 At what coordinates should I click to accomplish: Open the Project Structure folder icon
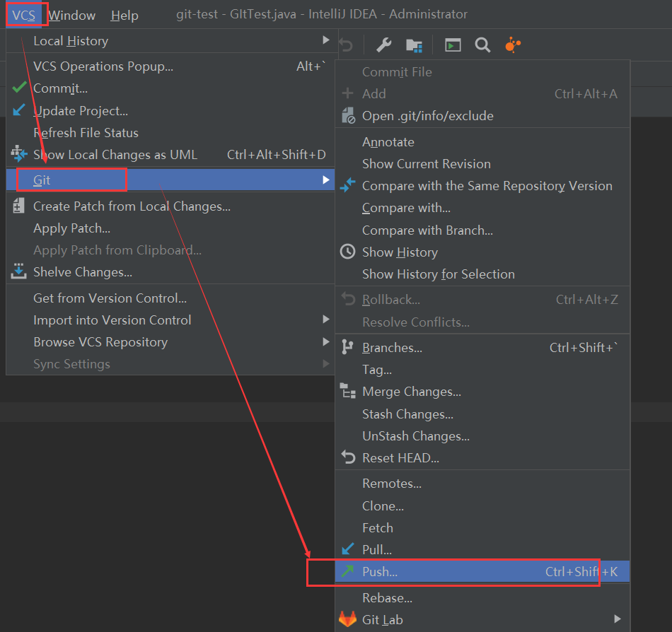tap(414, 45)
